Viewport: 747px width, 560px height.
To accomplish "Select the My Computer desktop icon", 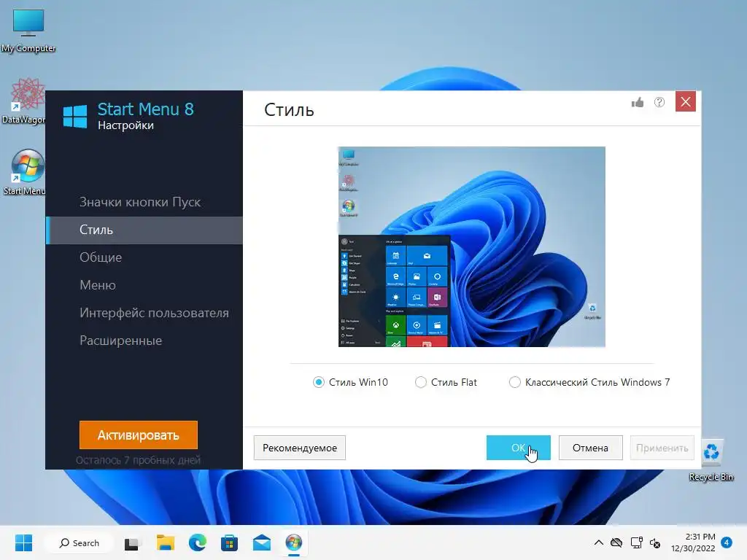I will click(28, 31).
